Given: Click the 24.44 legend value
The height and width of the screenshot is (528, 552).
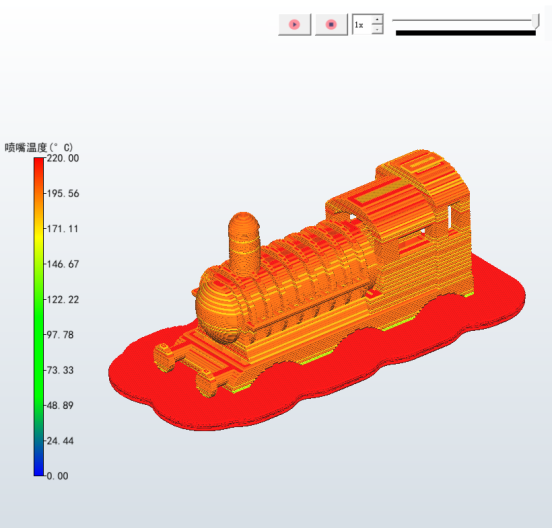Looking at the screenshot, I should (x=60, y=441).
